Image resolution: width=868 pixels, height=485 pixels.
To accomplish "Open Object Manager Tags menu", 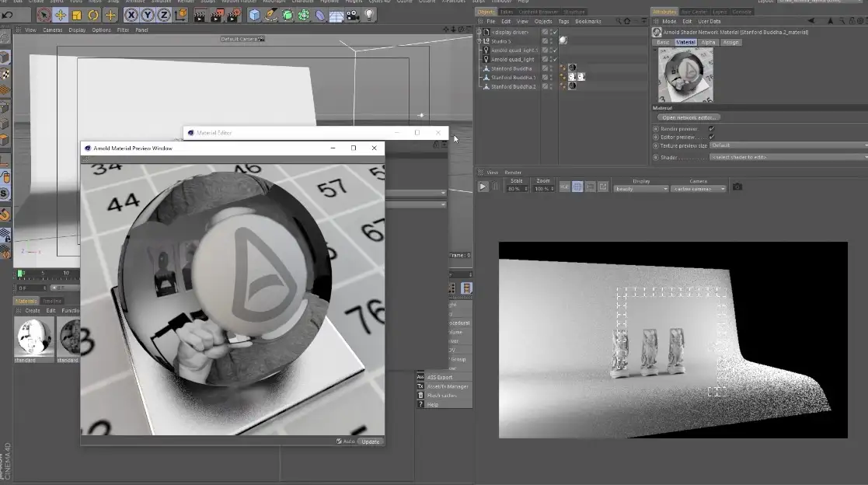I will [563, 21].
